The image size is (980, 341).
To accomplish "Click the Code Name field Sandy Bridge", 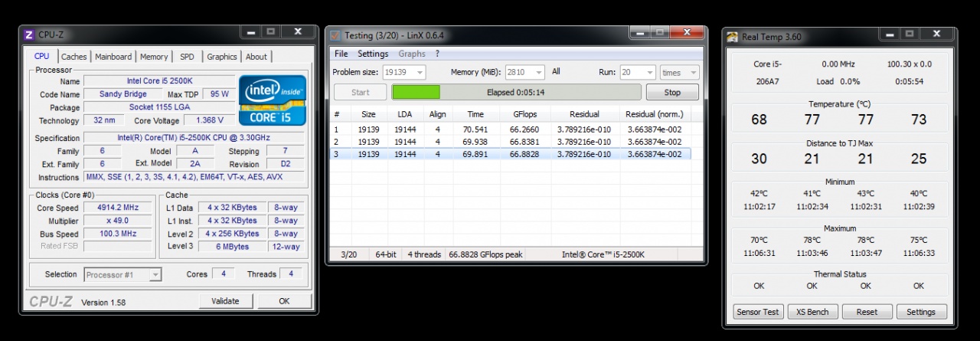I will tap(123, 94).
